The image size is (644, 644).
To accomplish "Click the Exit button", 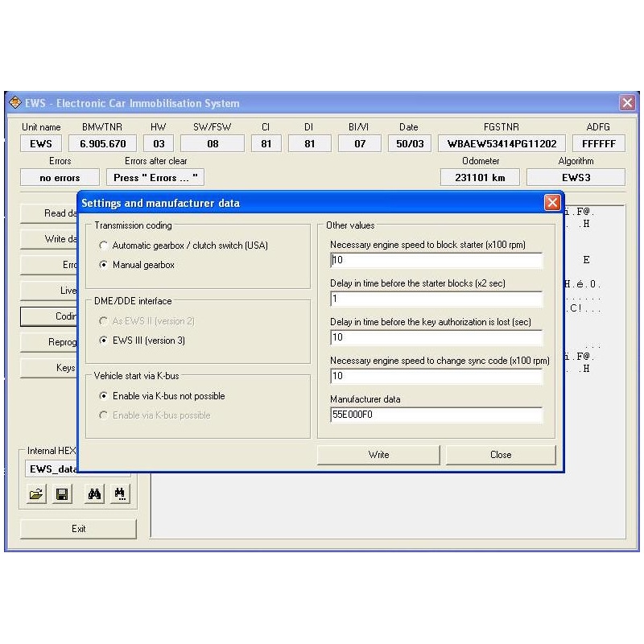I will [x=78, y=529].
